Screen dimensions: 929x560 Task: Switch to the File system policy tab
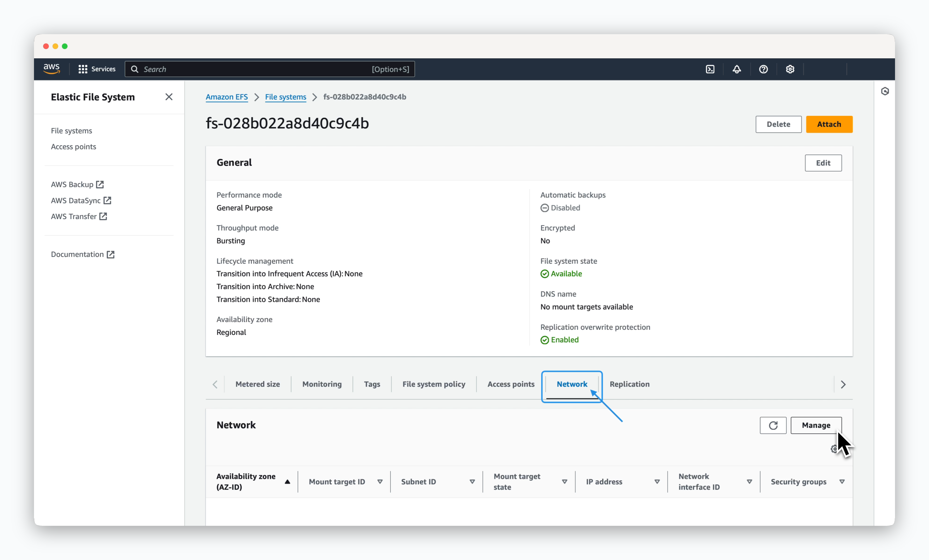tap(433, 384)
